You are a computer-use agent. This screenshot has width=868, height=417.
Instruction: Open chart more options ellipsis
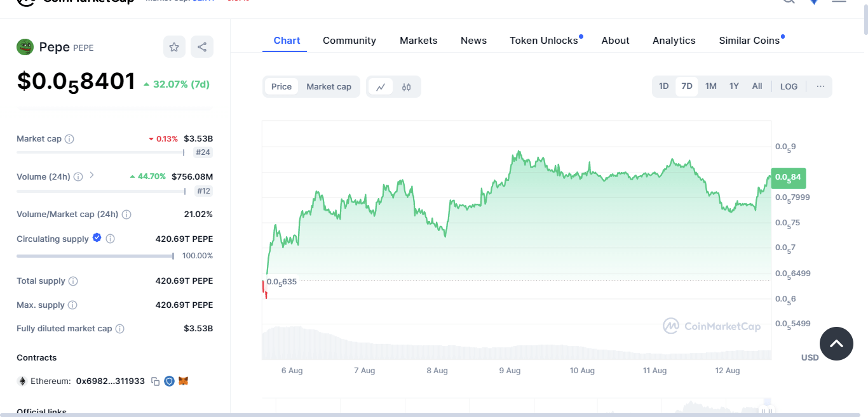[820, 86]
